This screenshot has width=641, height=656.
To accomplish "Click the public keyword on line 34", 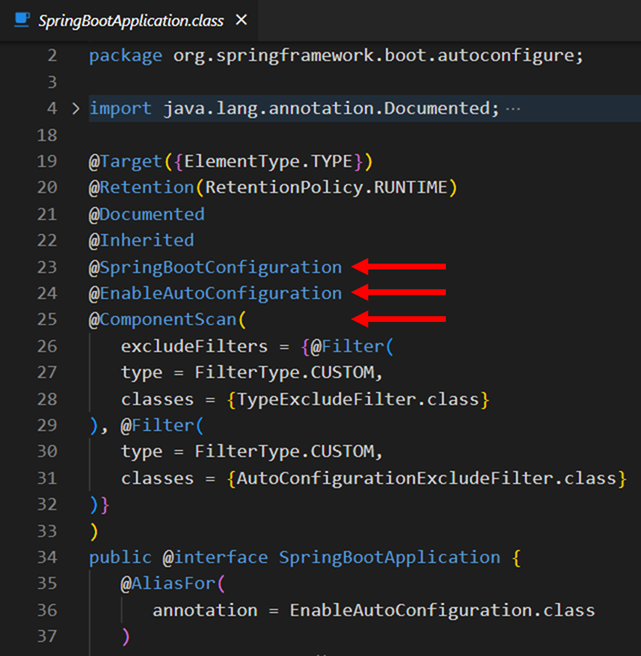I will pos(120,558).
